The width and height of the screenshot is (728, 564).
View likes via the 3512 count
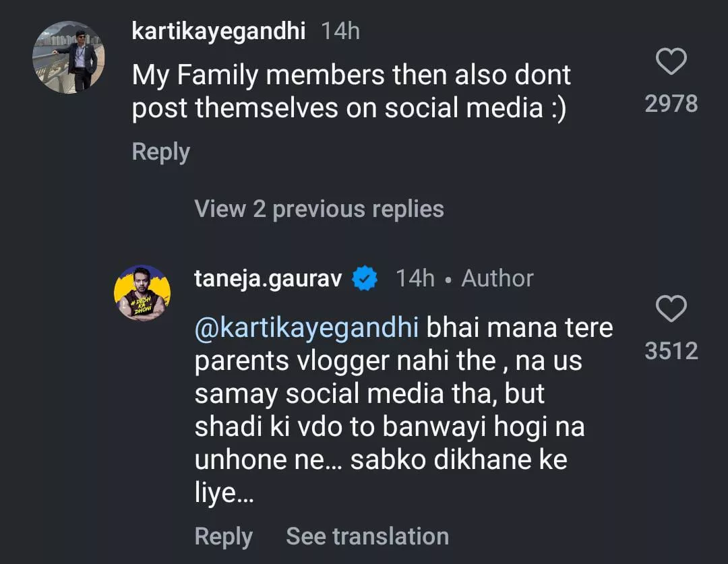tap(671, 351)
